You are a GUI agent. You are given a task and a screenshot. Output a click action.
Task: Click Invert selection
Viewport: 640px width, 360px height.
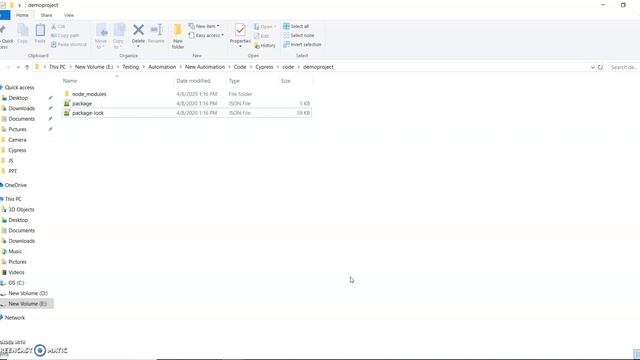302,44
